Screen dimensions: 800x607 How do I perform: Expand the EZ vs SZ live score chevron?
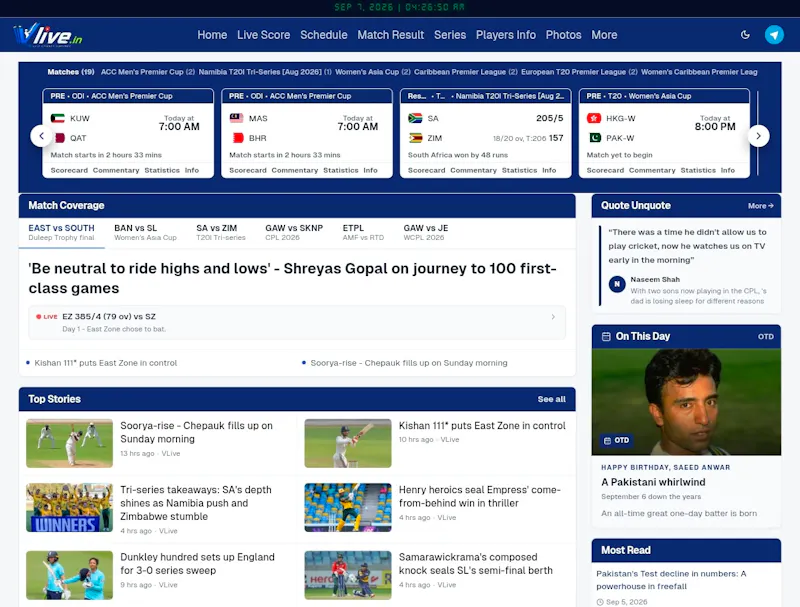[x=553, y=317]
